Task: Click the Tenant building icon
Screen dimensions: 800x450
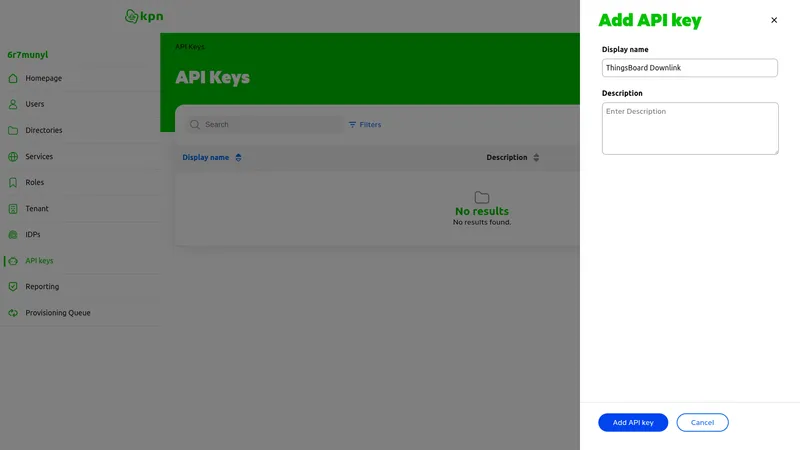Action: (x=13, y=209)
